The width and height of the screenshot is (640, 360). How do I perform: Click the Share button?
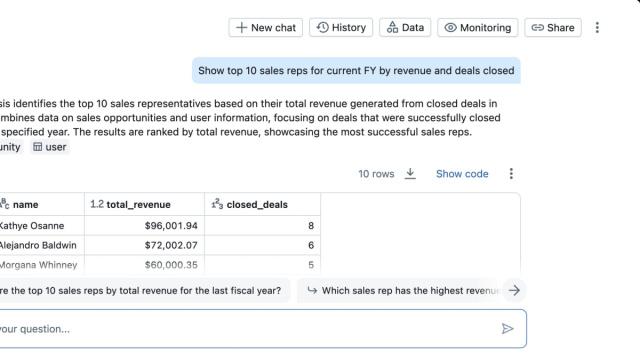coord(553,27)
